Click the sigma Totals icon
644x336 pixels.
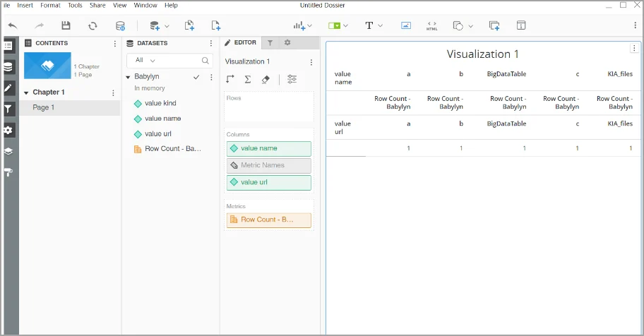(x=248, y=79)
